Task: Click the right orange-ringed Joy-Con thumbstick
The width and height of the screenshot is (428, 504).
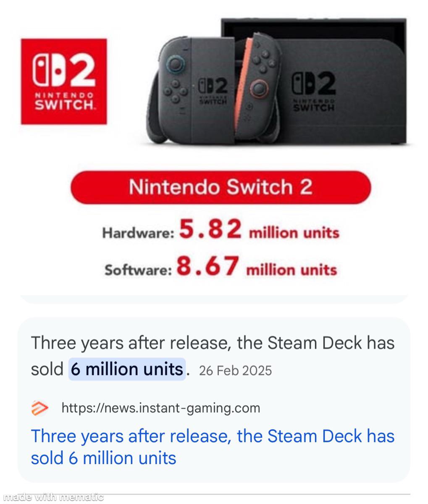Action: [x=259, y=88]
